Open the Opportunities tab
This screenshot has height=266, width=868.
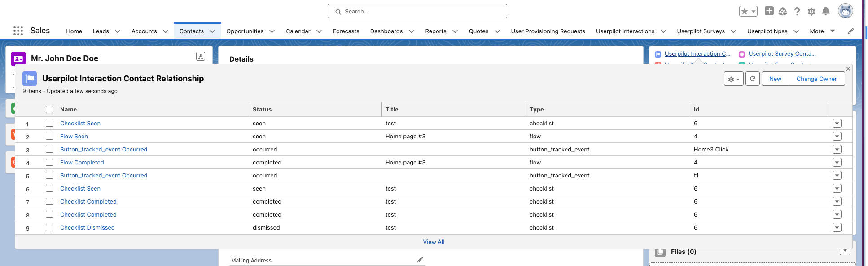(245, 31)
